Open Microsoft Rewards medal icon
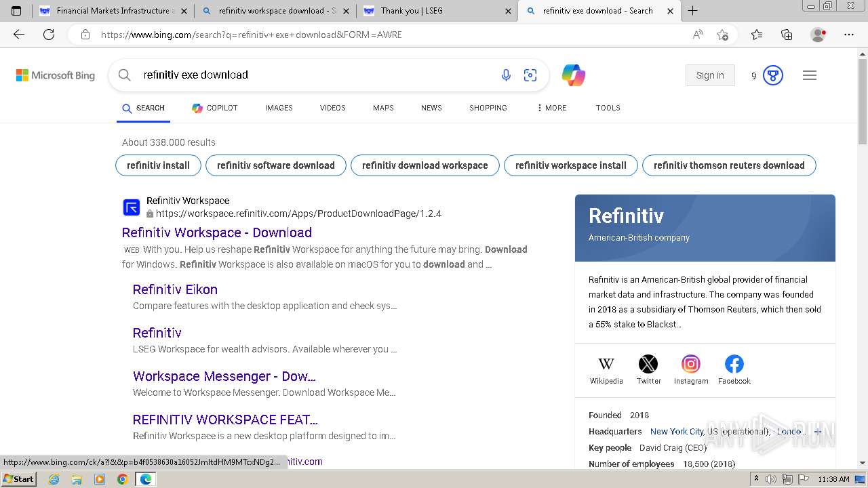The image size is (868, 488). 773,75
